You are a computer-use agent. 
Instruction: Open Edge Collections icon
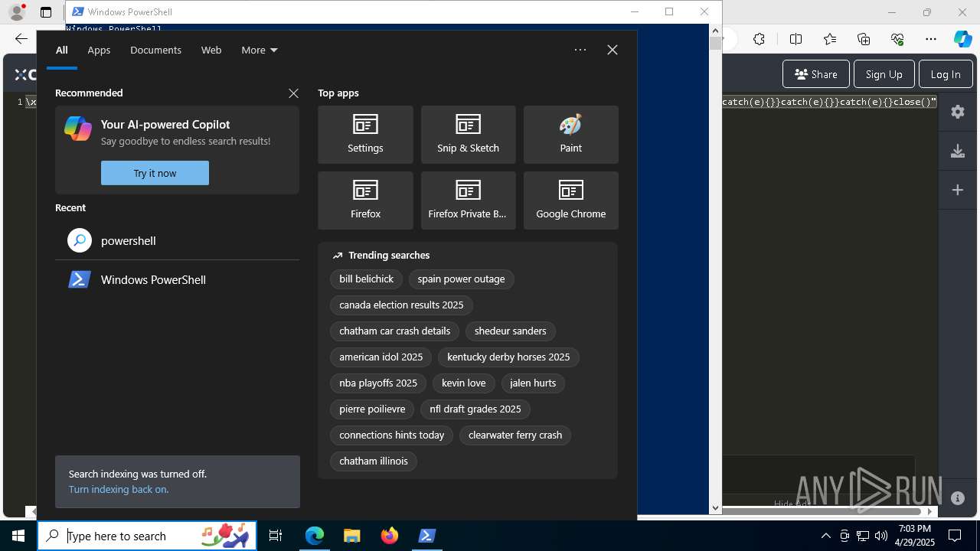pyautogui.click(x=864, y=39)
